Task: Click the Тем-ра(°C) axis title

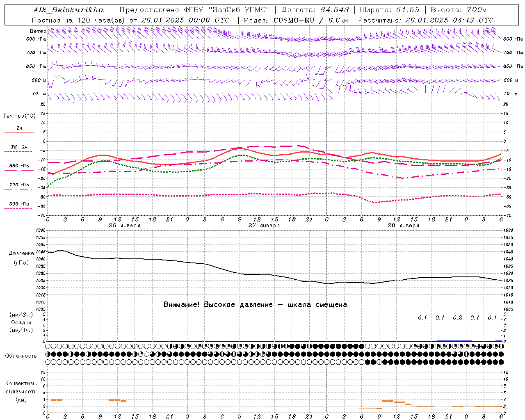Action: [x=19, y=116]
